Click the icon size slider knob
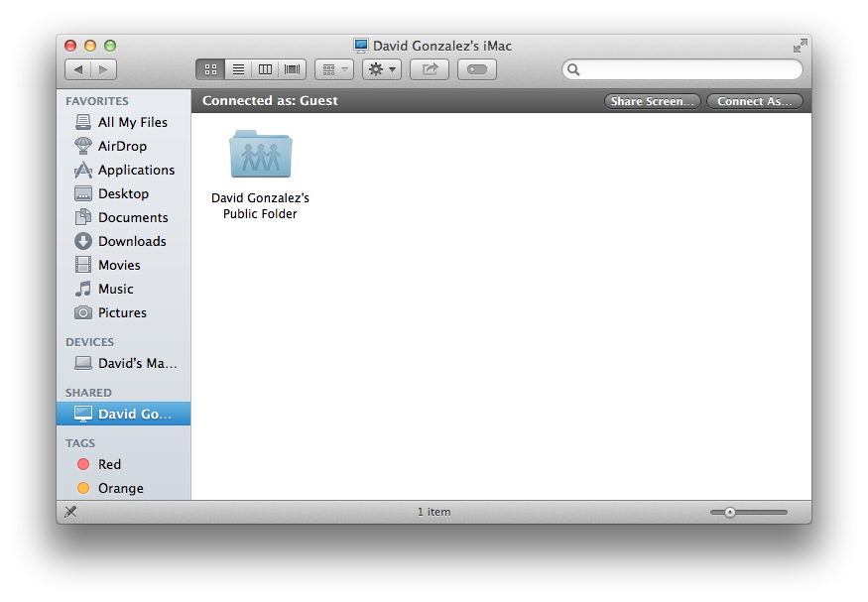This screenshot has width=868, height=602. click(729, 513)
